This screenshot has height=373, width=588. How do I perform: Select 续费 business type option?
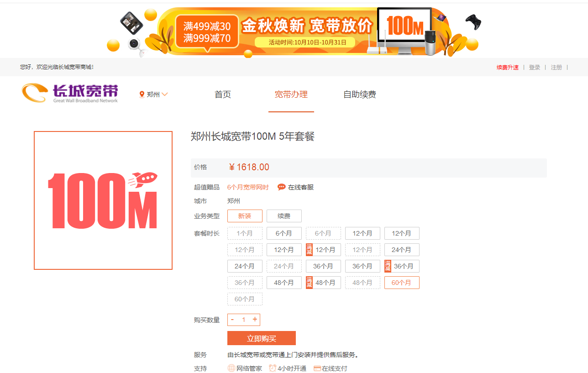284,216
